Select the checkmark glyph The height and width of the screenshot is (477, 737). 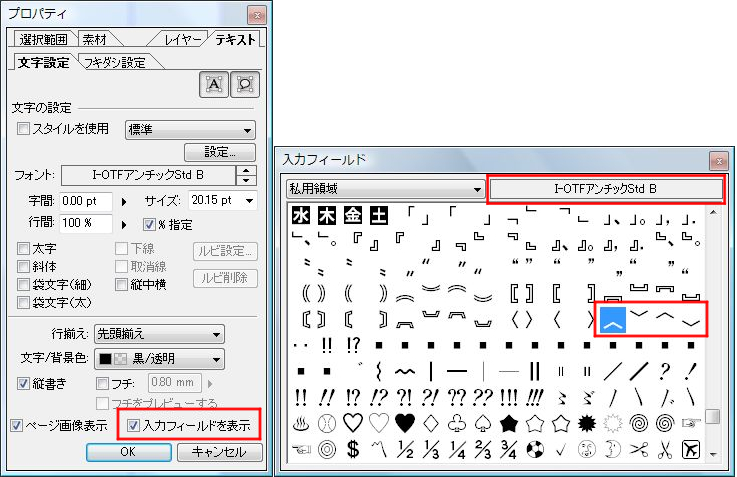pyautogui.click(x=561, y=450)
